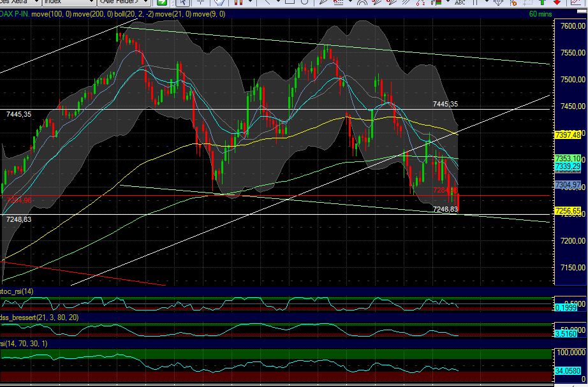Click the green up arrow marker tool
This screenshot has width=588, height=387.
[x=542, y=3]
